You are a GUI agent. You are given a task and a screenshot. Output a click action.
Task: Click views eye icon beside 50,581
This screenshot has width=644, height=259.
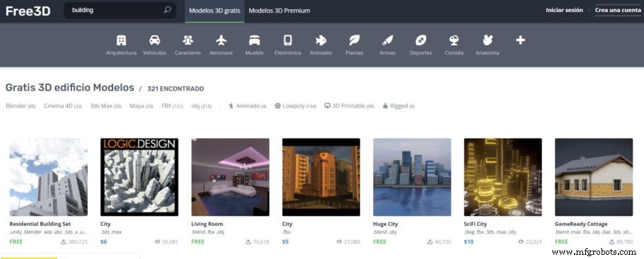157,242
